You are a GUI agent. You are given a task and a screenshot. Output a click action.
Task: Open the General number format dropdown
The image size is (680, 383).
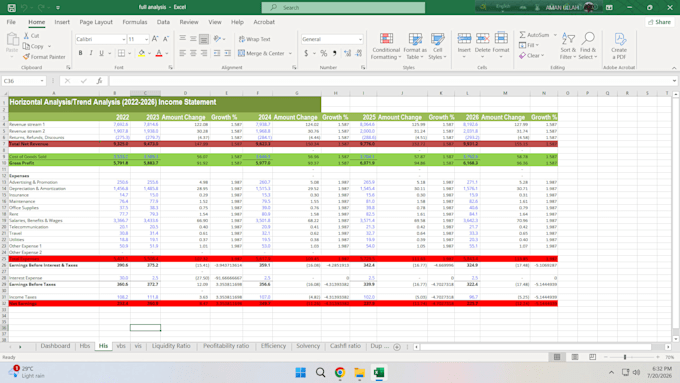360,39
